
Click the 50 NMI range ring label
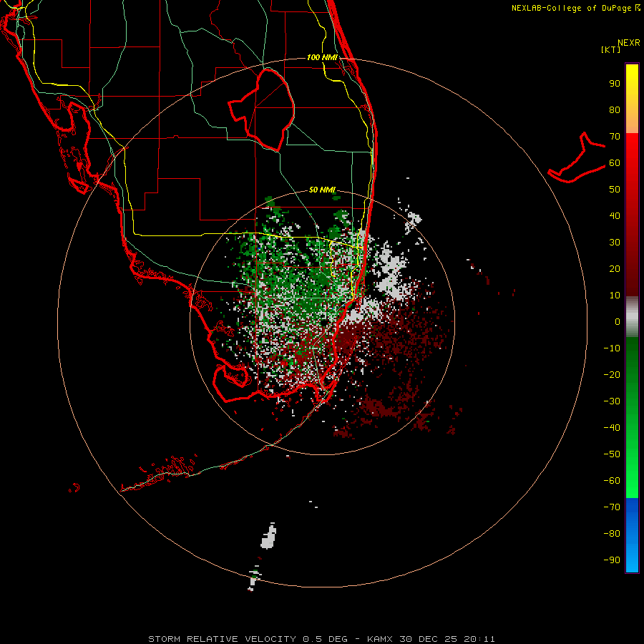coord(322,190)
